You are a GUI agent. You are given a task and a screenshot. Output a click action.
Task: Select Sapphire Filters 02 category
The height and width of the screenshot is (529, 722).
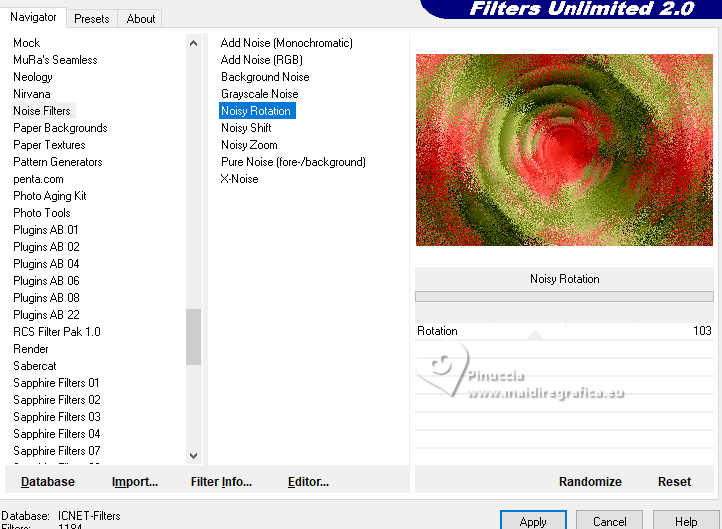tap(57, 400)
